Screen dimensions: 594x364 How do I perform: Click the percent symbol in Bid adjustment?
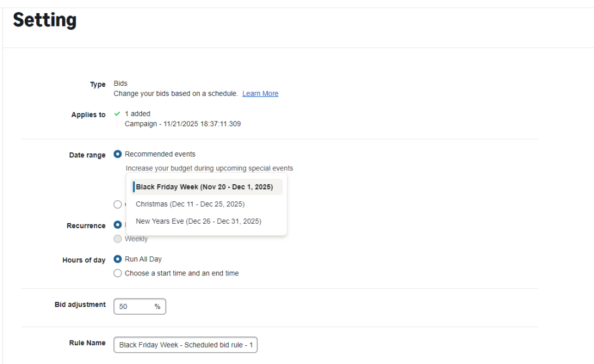[157, 307]
